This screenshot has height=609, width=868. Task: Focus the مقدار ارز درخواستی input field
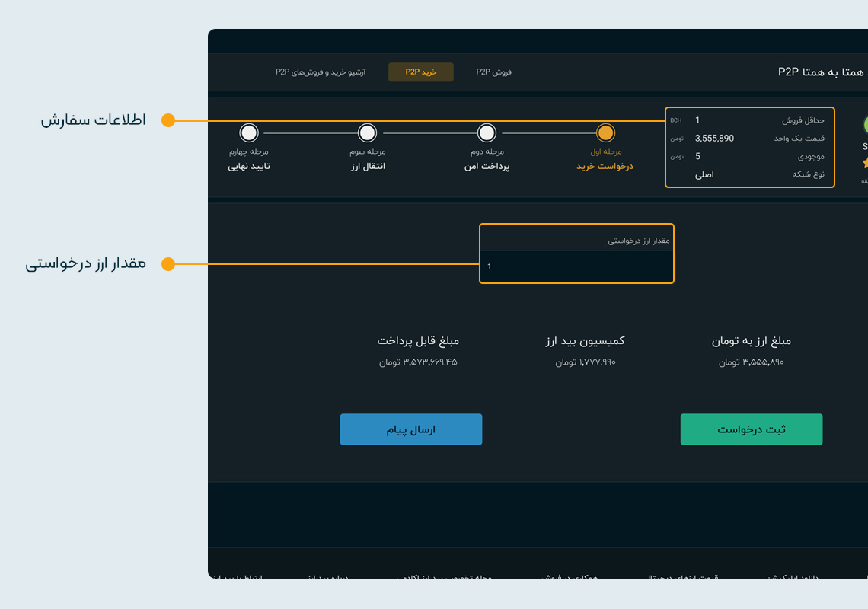tap(577, 267)
